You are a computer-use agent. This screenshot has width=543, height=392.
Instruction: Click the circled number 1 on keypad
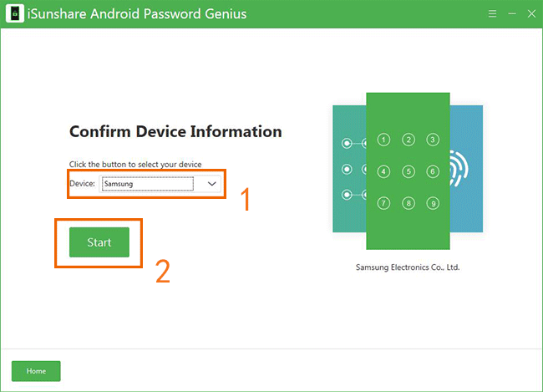click(383, 140)
